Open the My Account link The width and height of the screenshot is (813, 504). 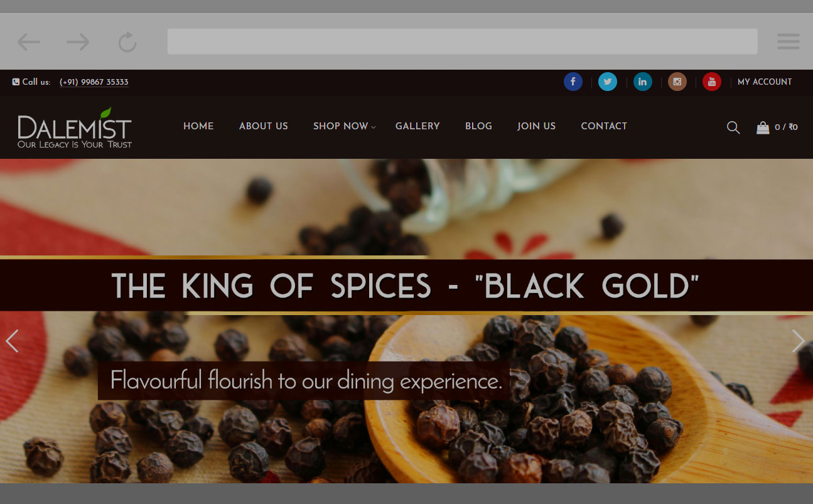point(765,82)
